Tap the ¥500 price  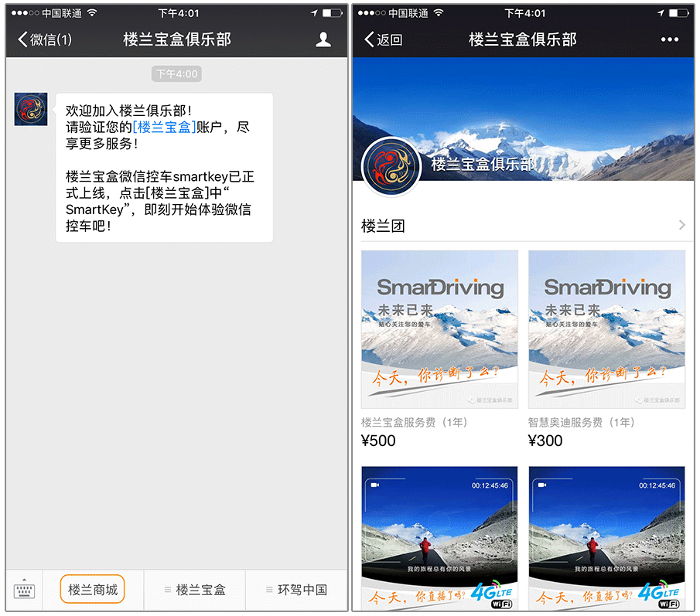pyautogui.click(x=378, y=441)
